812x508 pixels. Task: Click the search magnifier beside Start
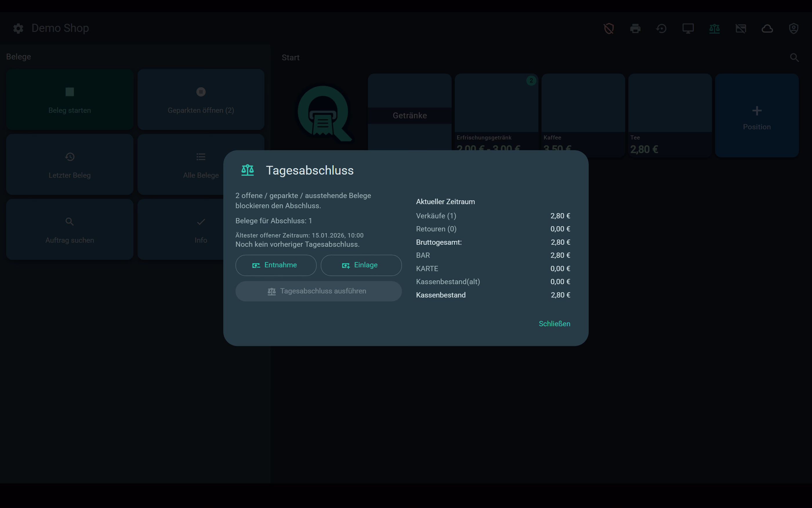794,57
